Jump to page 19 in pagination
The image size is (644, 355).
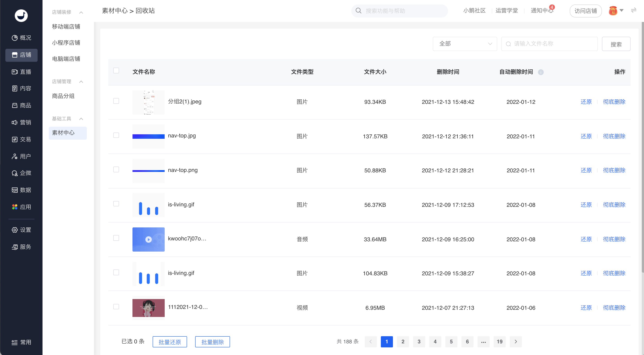tap(499, 342)
